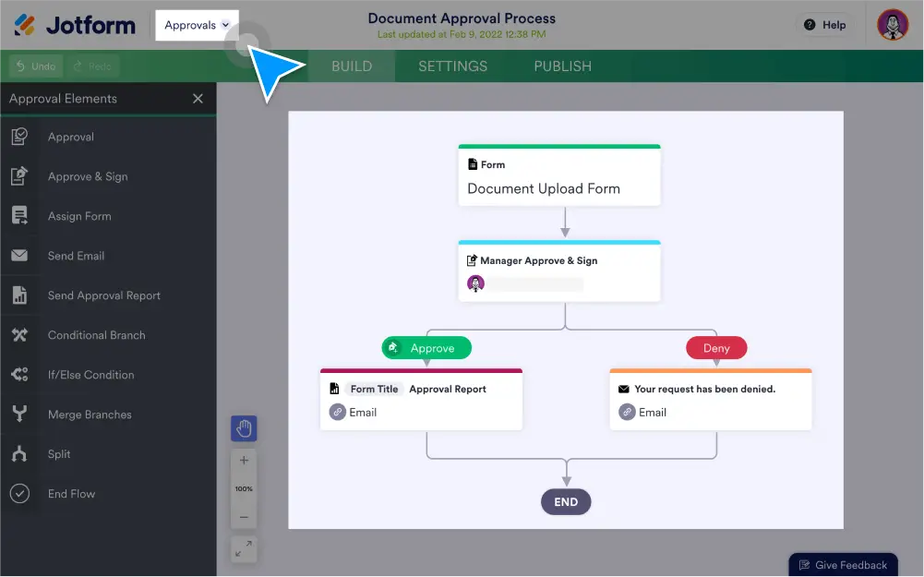Select the Approval element in sidebar

pyautogui.click(x=69, y=137)
